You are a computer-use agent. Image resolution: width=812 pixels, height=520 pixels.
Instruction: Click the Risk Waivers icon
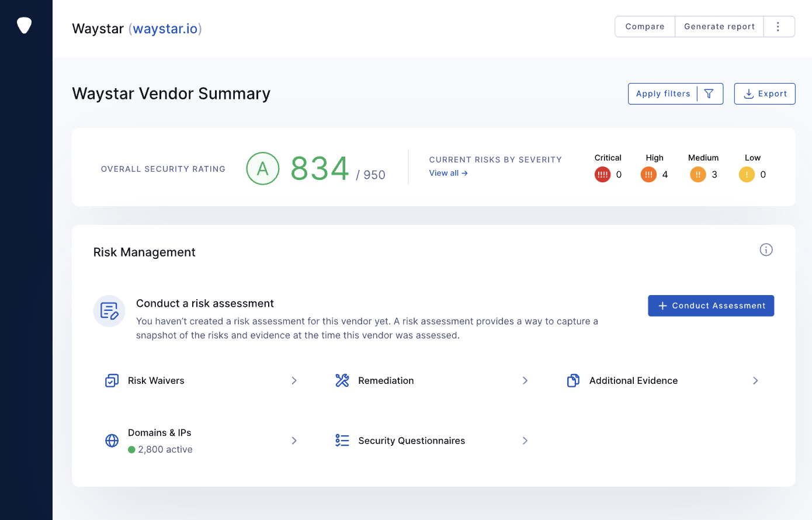[112, 381]
